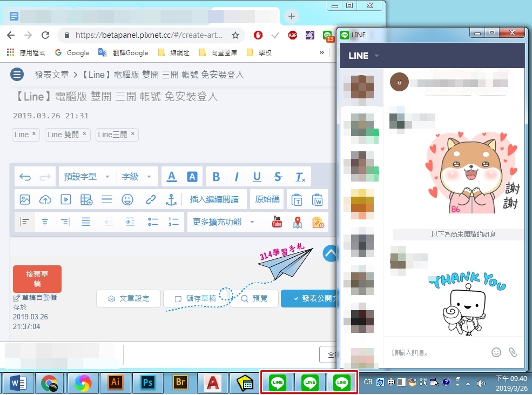Increase indent in the editor
The image size is (532, 395).
tap(130, 222)
